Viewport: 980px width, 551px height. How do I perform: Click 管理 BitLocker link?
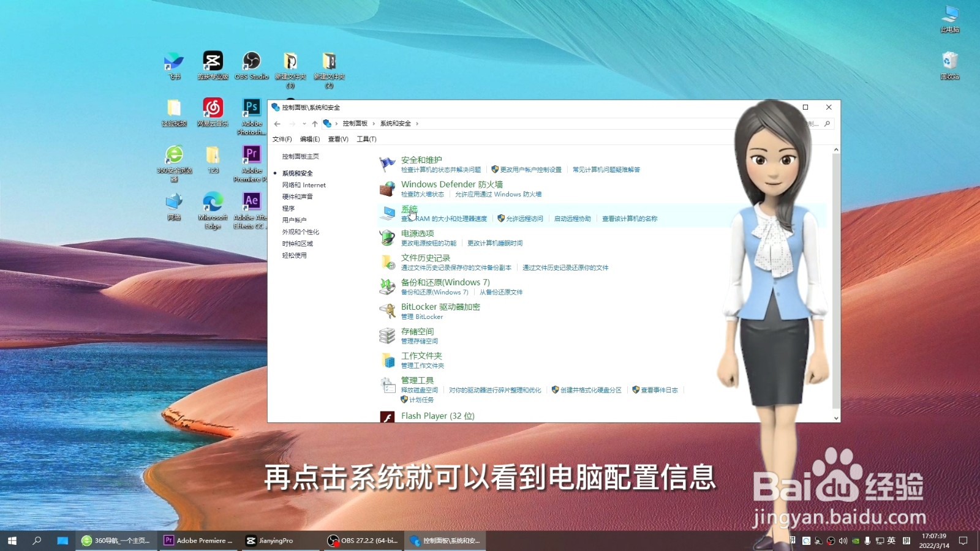pos(422,317)
